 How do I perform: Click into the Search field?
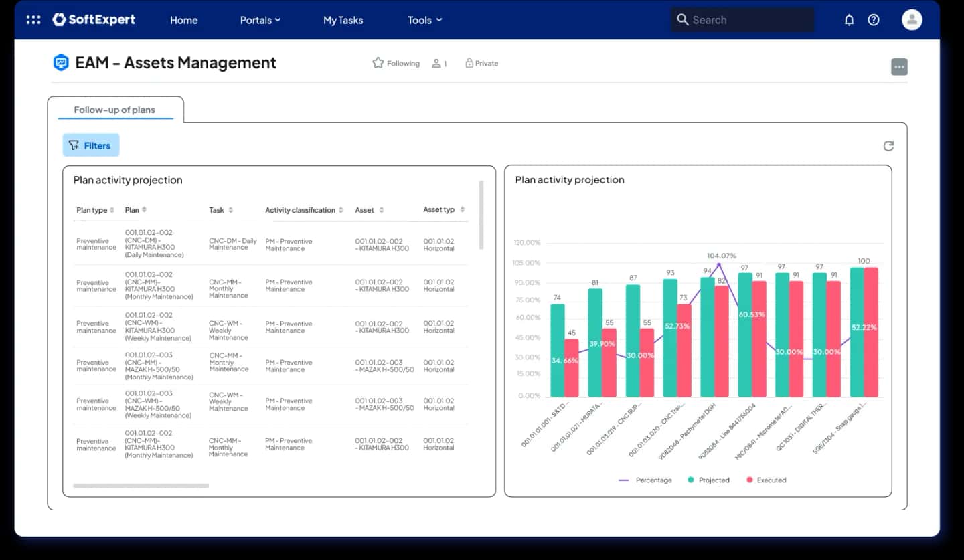[743, 20]
